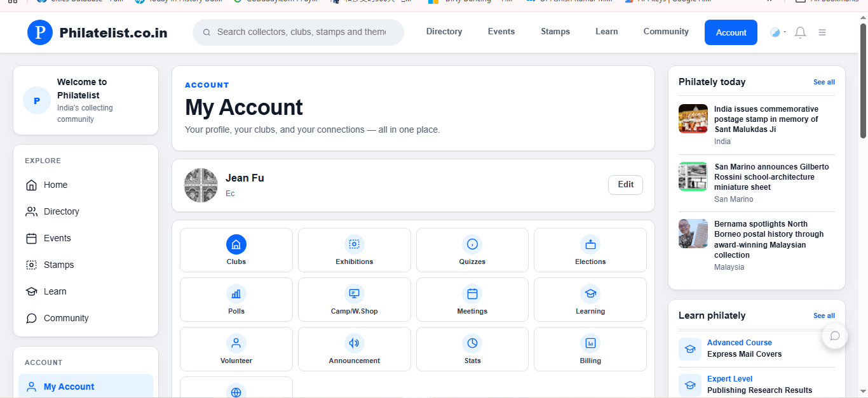The height and width of the screenshot is (398, 868).
Task: Open the Meetings tile
Action: 472,300
